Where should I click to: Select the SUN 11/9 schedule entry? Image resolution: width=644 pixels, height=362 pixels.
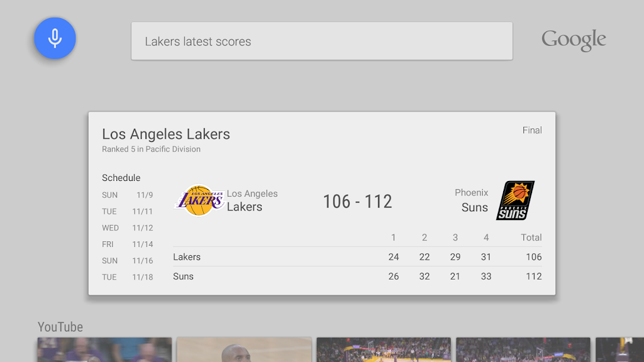tap(128, 195)
